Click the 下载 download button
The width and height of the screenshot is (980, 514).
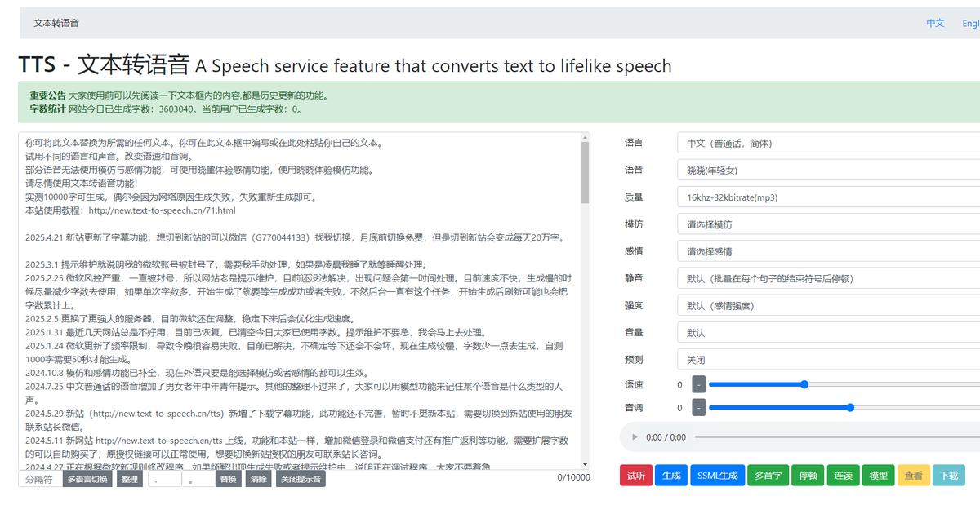(949, 475)
